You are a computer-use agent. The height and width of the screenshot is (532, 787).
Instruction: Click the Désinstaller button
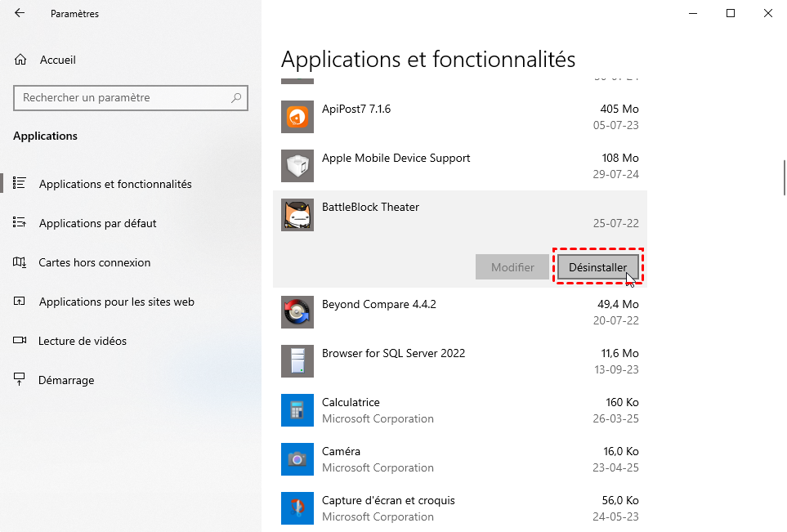click(597, 267)
